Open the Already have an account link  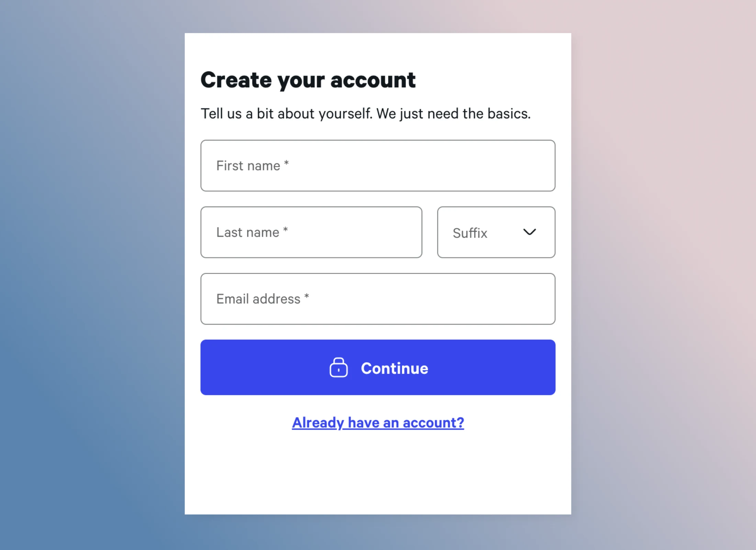coord(378,422)
